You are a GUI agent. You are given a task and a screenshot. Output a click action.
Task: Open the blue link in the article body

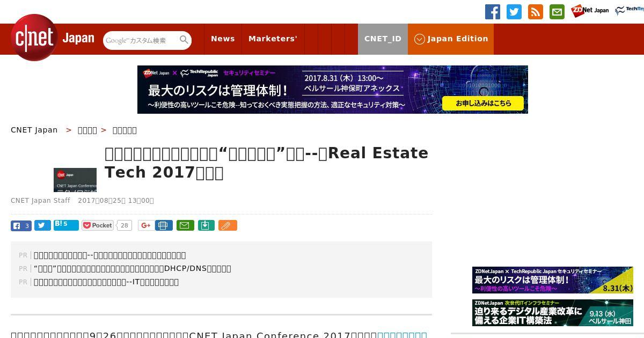click(402, 335)
